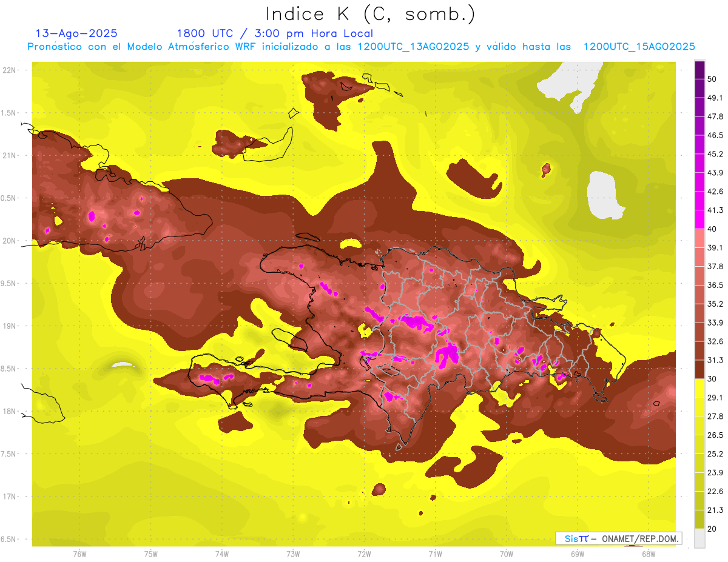Viewport: 728px width, 562px height.
Task: Select the salmon swatch between 39.1 and 40
Action: [699, 238]
